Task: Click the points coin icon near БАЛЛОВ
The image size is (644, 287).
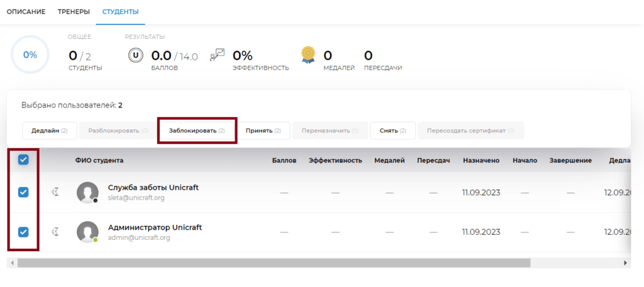Action: click(x=135, y=55)
